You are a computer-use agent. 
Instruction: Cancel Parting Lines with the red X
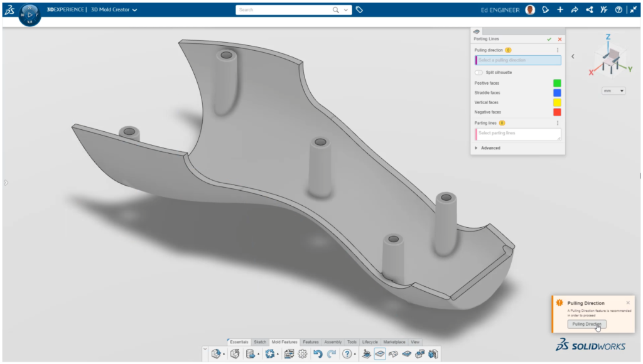(x=559, y=39)
